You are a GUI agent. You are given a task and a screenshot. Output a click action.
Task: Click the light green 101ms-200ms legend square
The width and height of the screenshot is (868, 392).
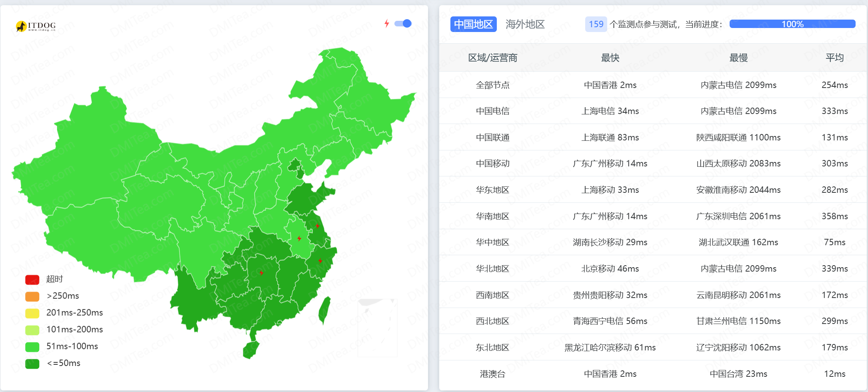[x=32, y=330]
